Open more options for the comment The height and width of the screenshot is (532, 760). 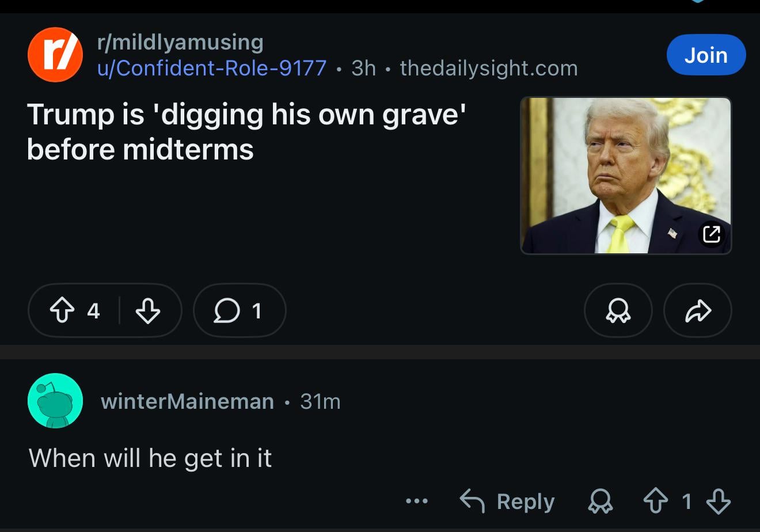pos(417,501)
